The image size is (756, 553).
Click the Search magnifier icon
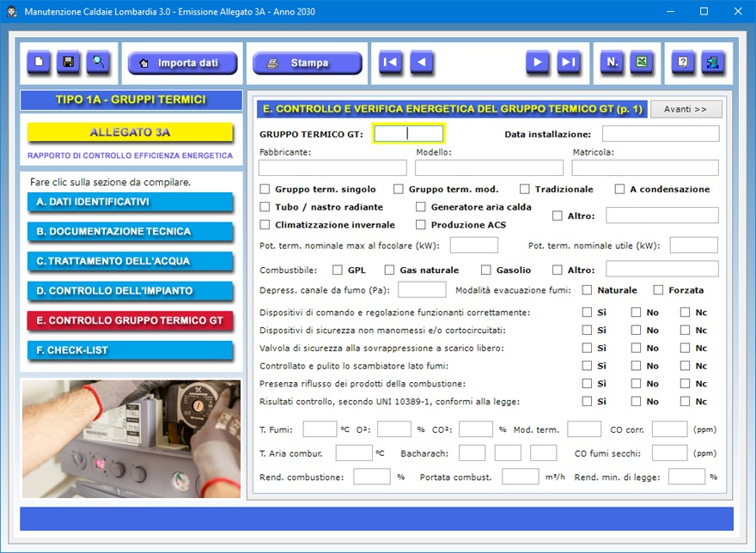[x=98, y=62]
